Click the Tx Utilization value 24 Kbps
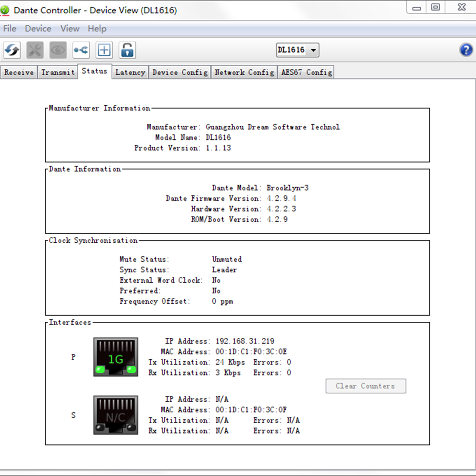The width and height of the screenshot is (476, 476). [x=230, y=362]
